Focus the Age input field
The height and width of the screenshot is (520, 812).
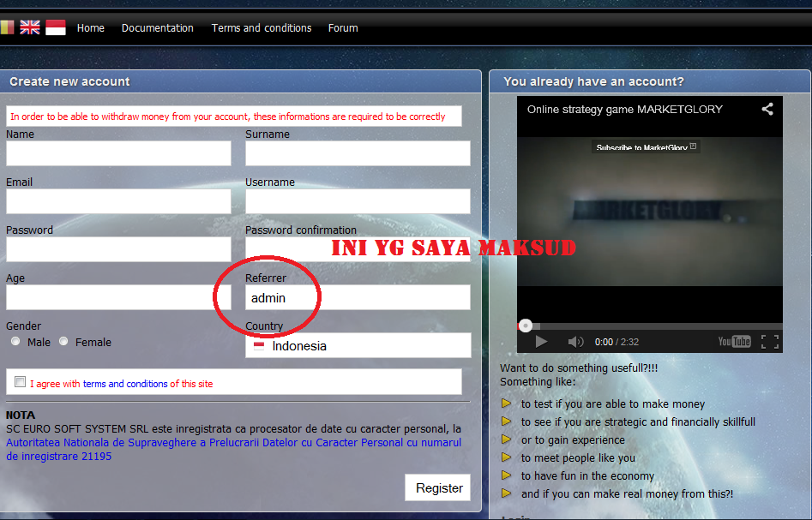tap(118, 297)
